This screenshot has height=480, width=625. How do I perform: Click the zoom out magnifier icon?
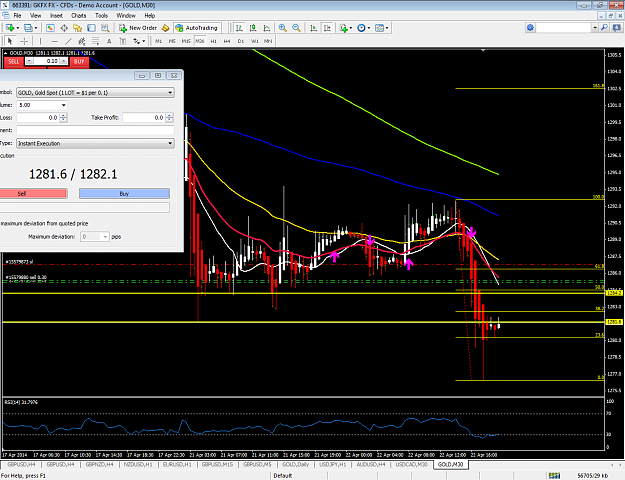tap(296, 28)
